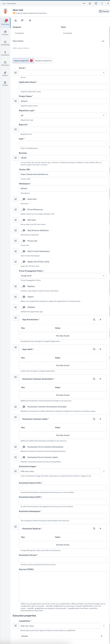Open the Attributes sidebar tab
This screenshot has width=110, height=644.
[5, 63]
